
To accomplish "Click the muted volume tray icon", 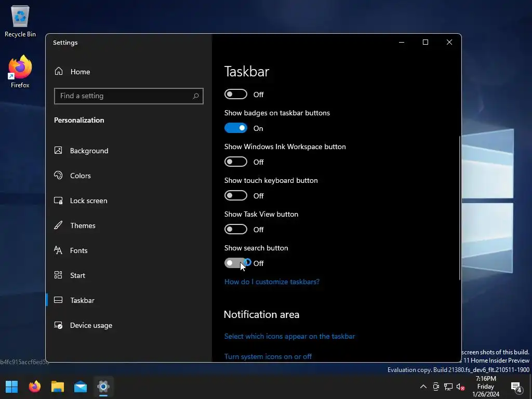I will [460, 387].
